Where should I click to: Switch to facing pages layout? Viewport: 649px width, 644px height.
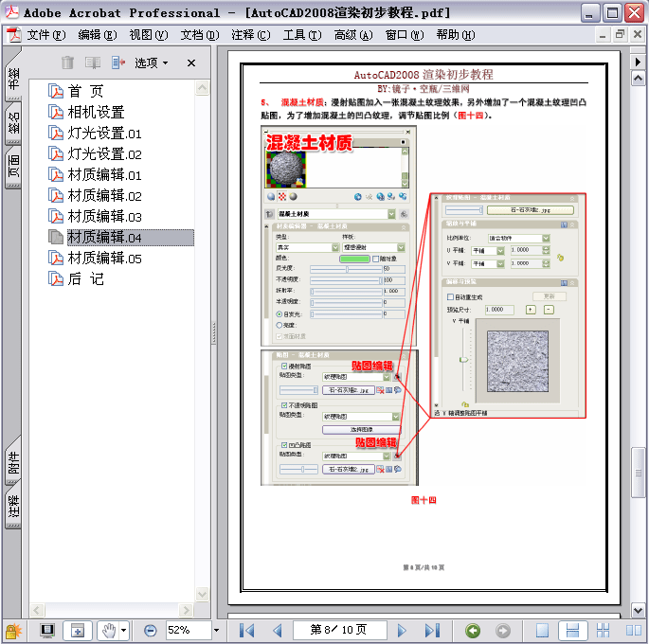(x=633, y=631)
